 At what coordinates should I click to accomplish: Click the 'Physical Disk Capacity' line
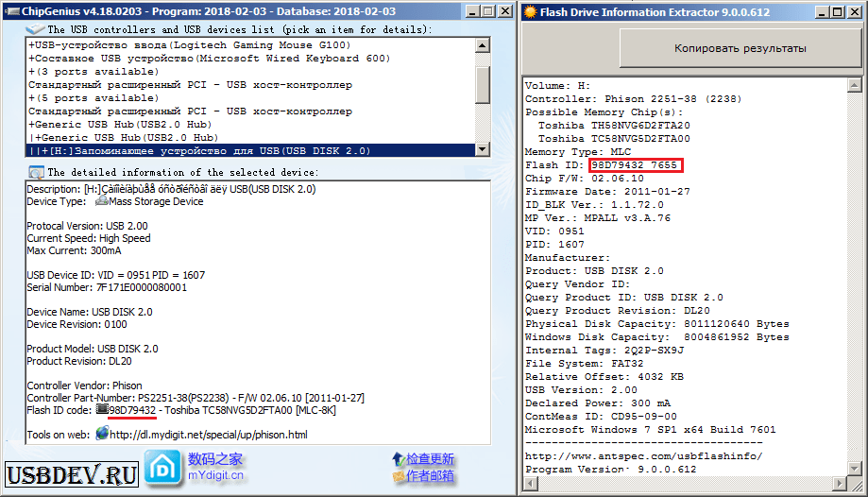(x=657, y=323)
